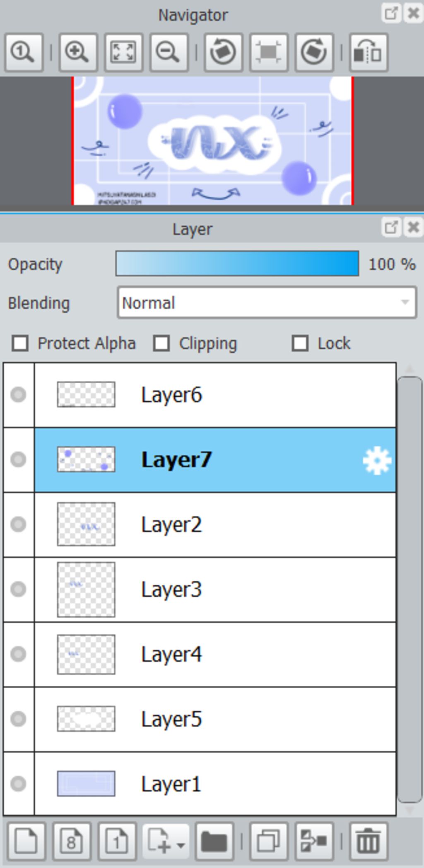424x868 pixels.
Task: Click the Zoom Out magnifier icon
Action: pos(169,52)
